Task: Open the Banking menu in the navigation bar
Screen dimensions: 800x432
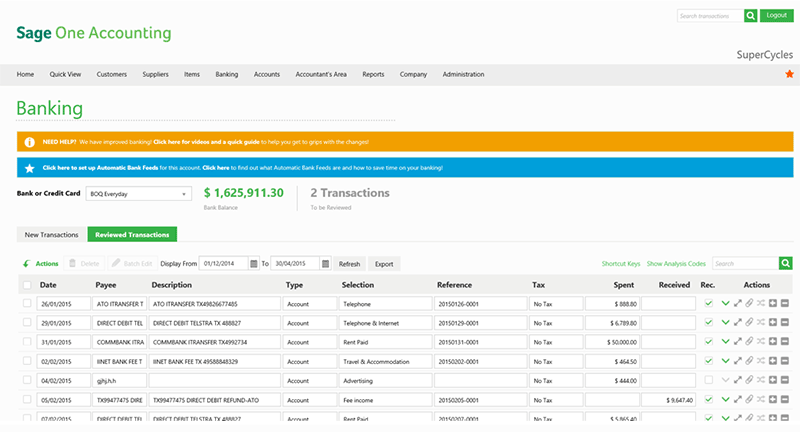Action: [x=227, y=74]
